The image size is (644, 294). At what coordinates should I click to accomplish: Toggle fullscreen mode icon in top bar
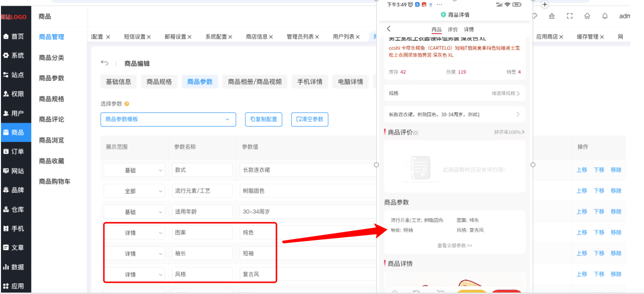[570, 16]
